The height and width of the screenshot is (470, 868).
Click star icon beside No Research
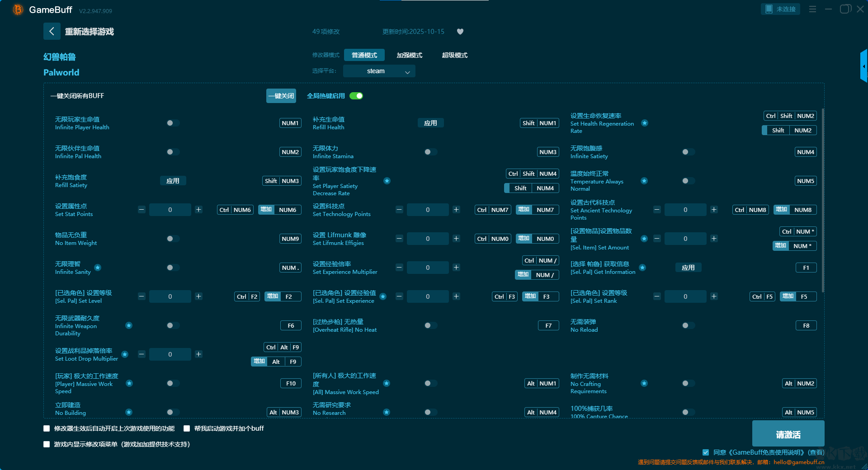(387, 412)
